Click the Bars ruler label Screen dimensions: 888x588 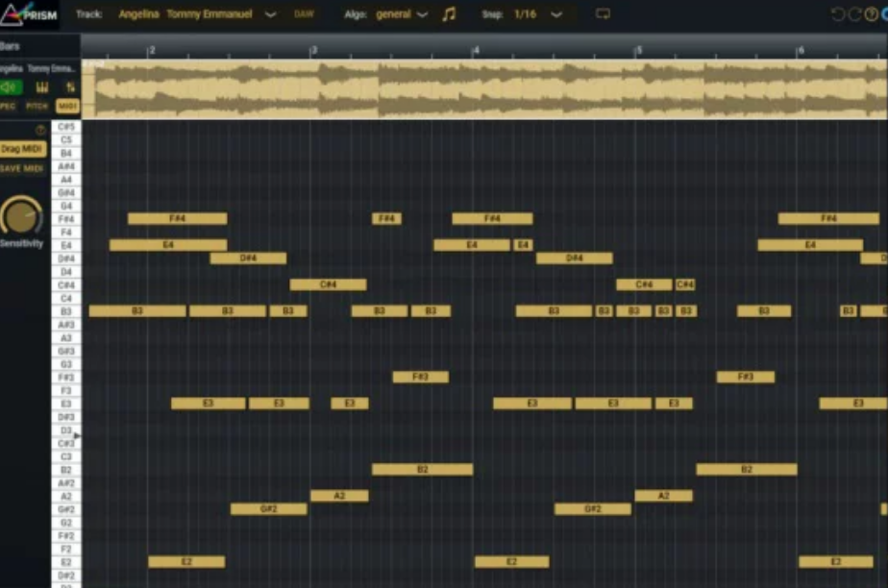10,46
